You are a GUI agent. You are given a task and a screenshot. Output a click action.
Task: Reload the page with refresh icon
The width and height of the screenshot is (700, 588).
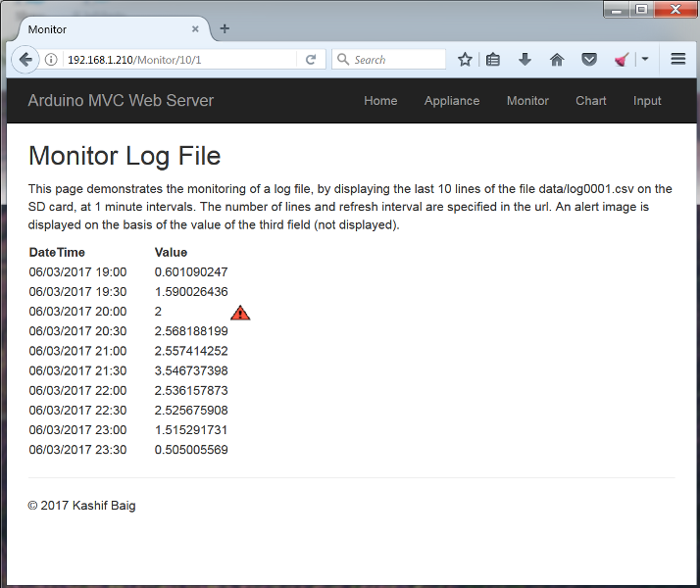(x=310, y=60)
